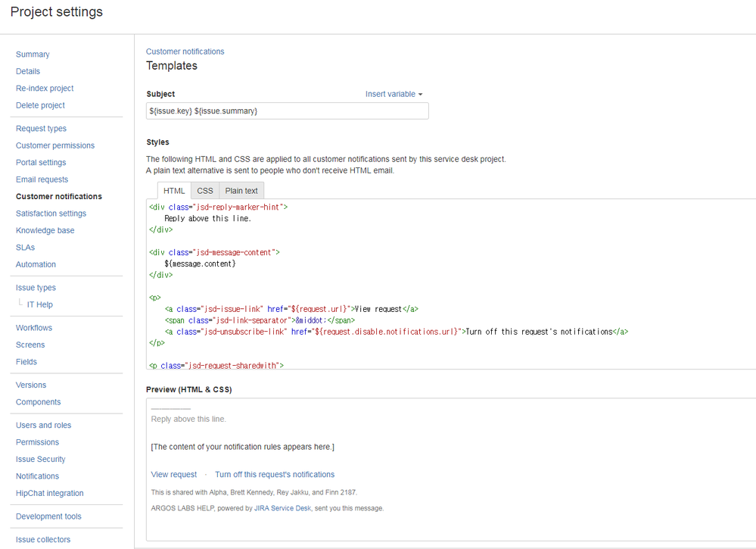The height and width of the screenshot is (549, 756).
Task: Open Summary in the sidebar
Action: [33, 54]
